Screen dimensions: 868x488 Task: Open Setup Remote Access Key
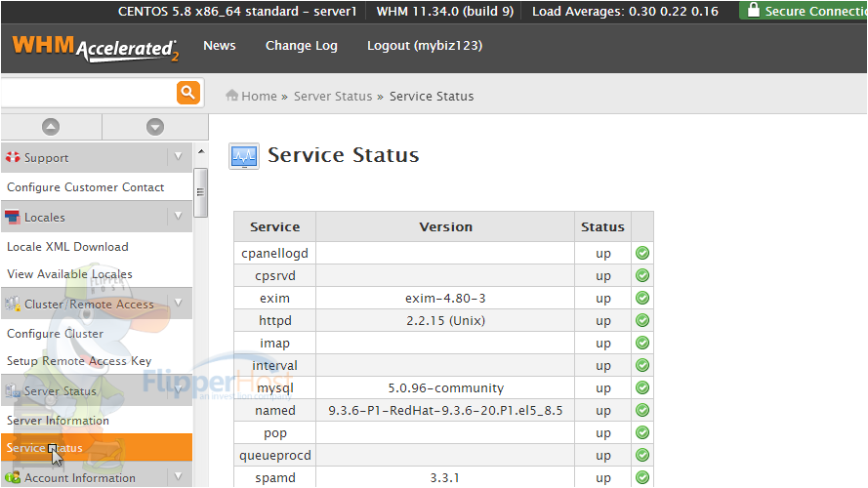point(79,361)
